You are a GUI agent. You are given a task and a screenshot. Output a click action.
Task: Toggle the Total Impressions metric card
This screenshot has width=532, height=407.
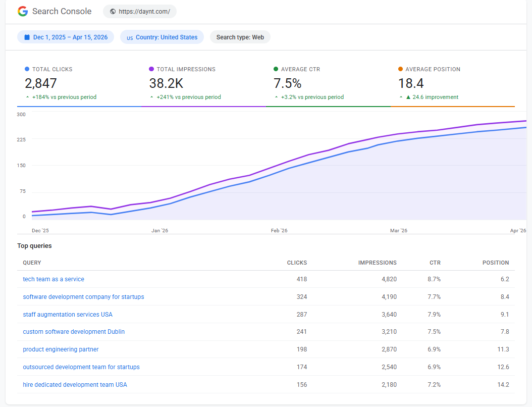pyautogui.click(x=203, y=84)
